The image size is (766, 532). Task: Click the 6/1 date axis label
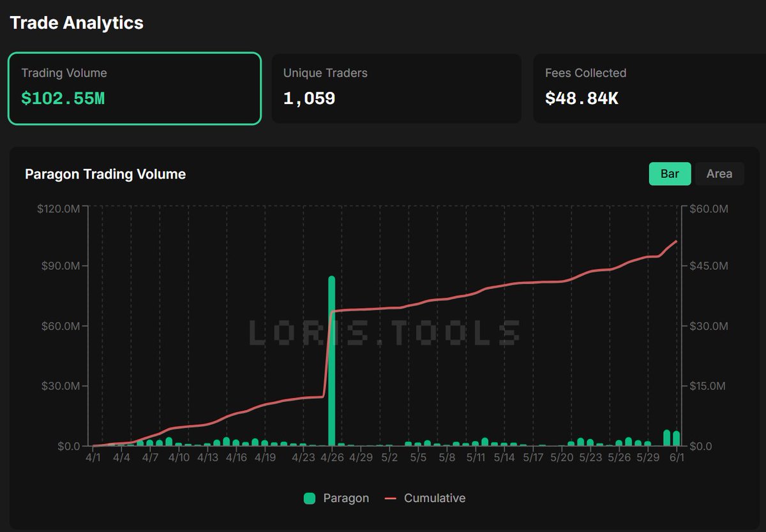click(677, 457)
